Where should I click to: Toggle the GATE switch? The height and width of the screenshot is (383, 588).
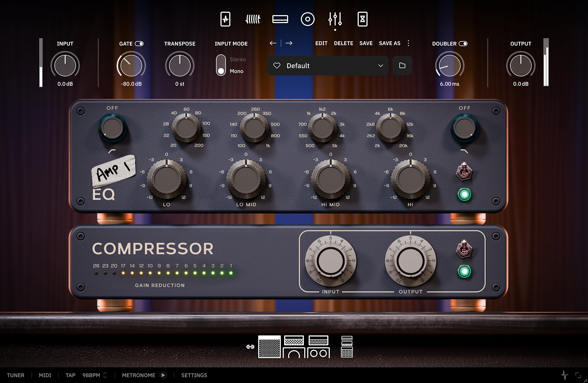pyautogui.click(x=139, y=44)
